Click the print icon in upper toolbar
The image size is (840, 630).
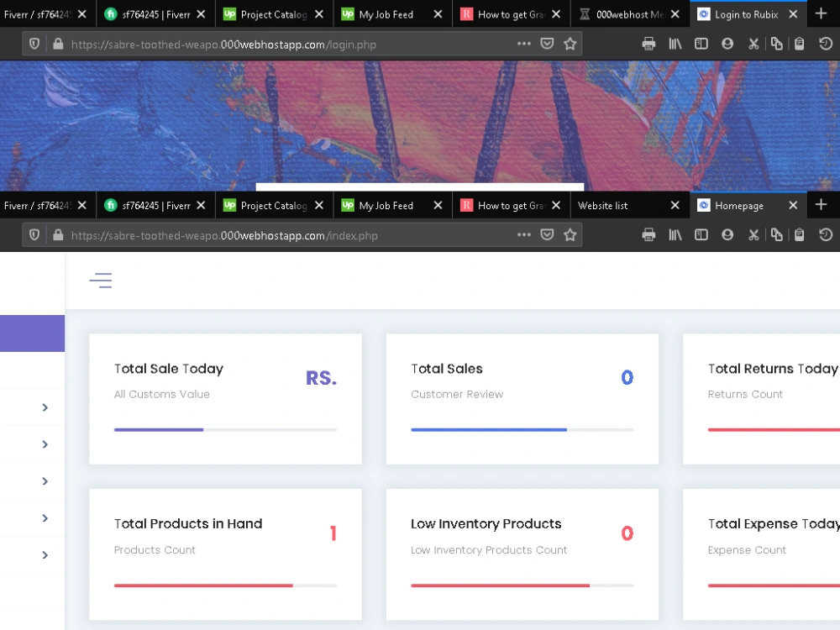point(648,44)
